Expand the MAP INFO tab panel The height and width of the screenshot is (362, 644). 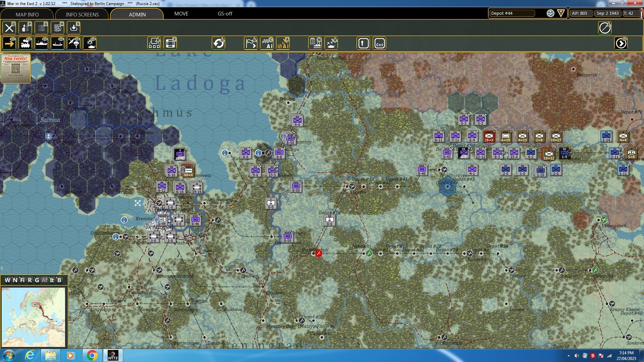point(27,14)
